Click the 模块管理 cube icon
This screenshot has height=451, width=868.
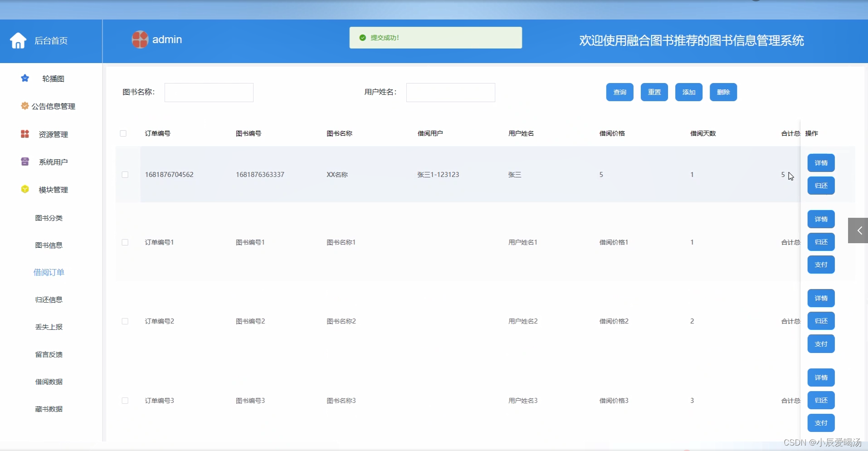coord(25,189)
